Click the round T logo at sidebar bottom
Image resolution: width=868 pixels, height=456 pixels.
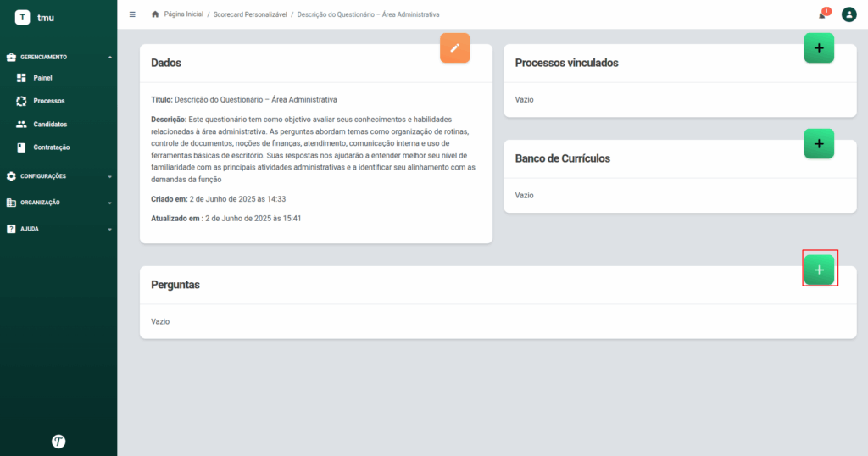click(58, 441)
